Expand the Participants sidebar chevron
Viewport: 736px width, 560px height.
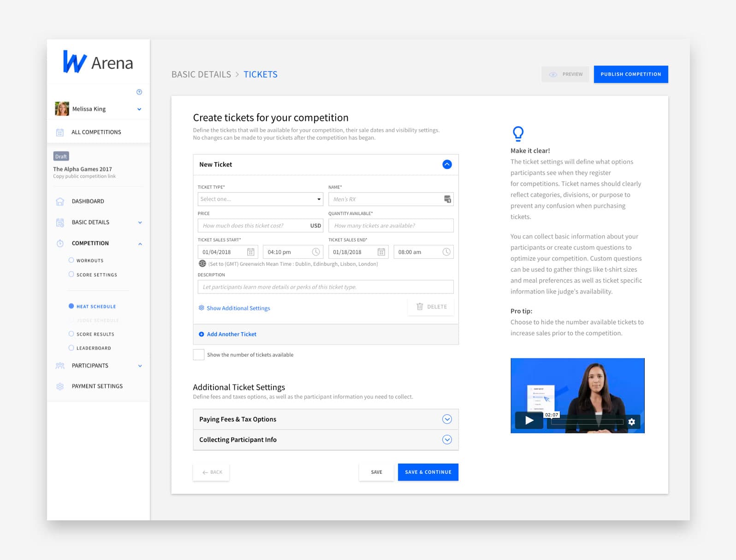pyautogui.click(x=140, y=366)
